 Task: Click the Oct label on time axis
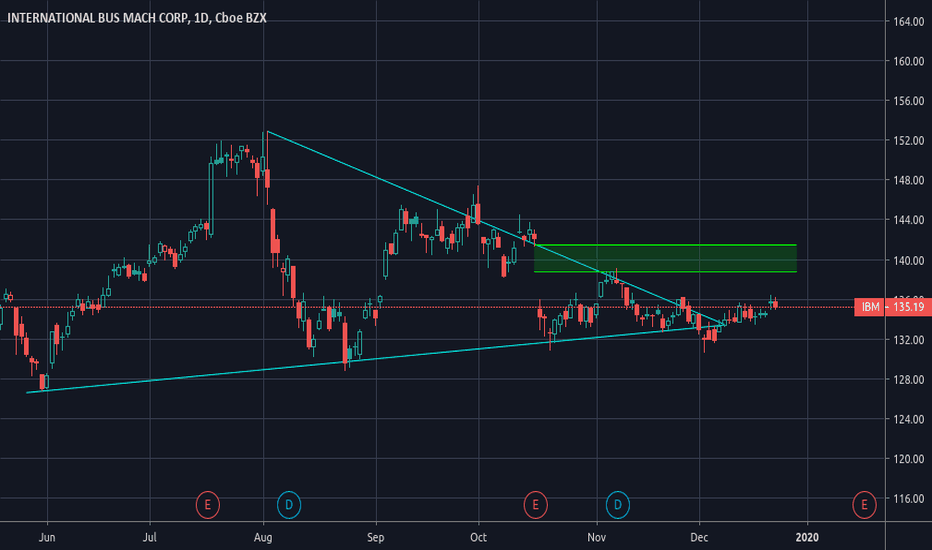[x=478, y=538]
